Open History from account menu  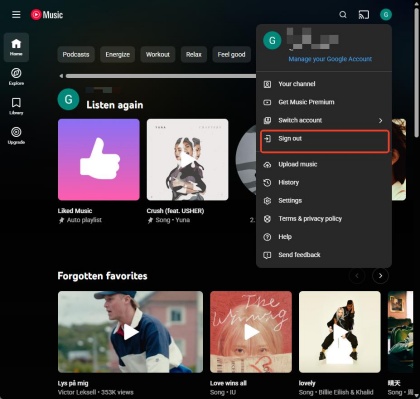point(324,182)
